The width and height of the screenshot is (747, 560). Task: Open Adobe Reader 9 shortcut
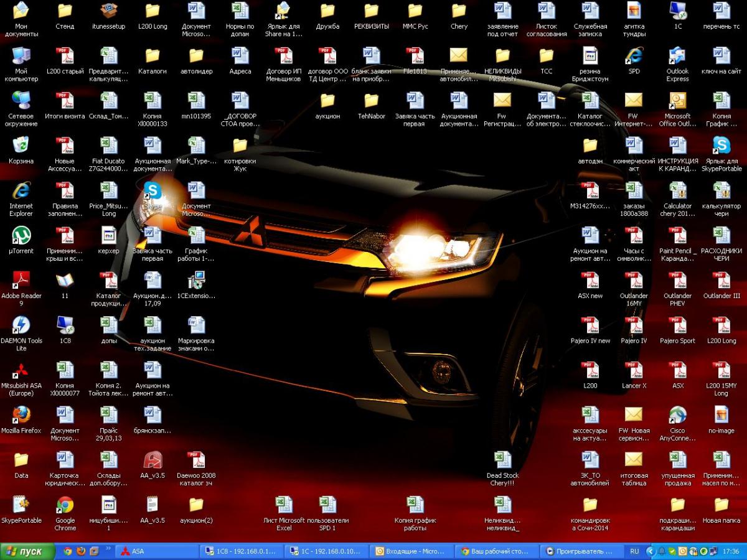(x=21, y=281)
